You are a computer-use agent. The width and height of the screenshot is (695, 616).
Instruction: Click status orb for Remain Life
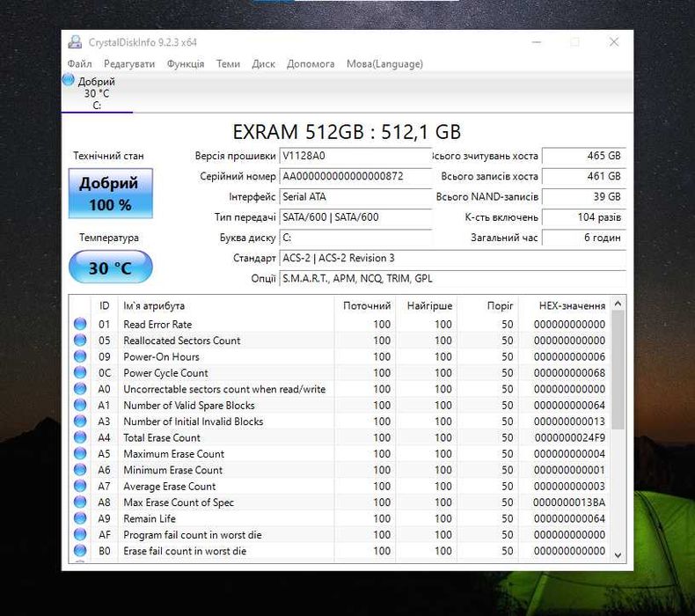point(80,518)
